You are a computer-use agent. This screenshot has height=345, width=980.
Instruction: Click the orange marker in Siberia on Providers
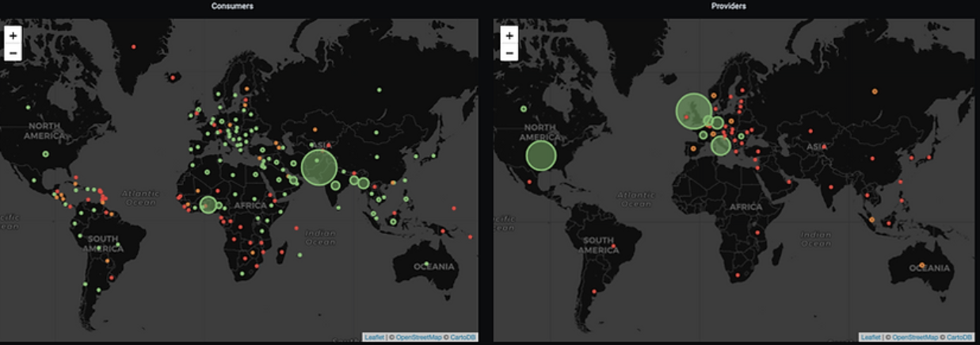click(x=875, y=91)
